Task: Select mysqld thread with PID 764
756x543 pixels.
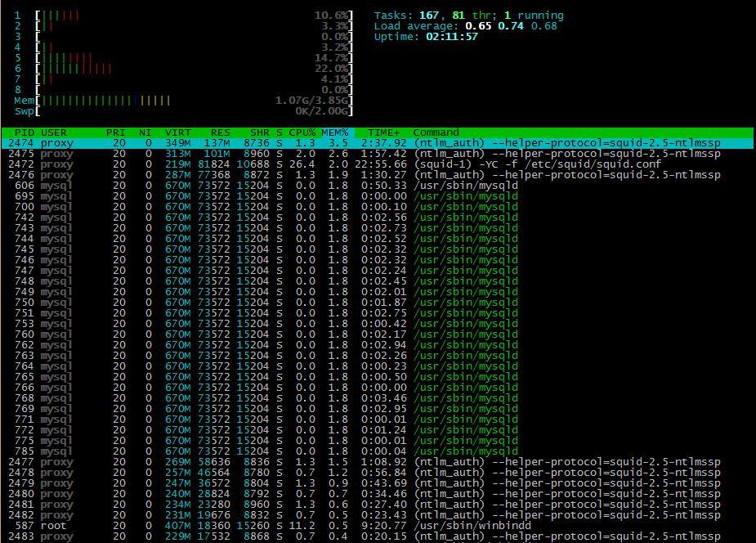Action: (x=378, y=366)
